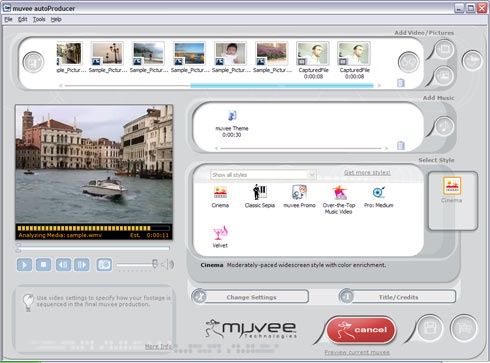Select the muvee Promo style
490x363 pixels.
point(299,196)
